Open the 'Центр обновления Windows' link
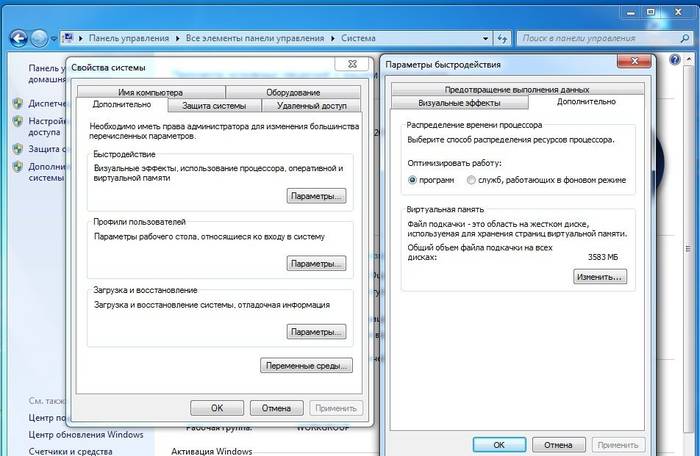 (86, 435)
